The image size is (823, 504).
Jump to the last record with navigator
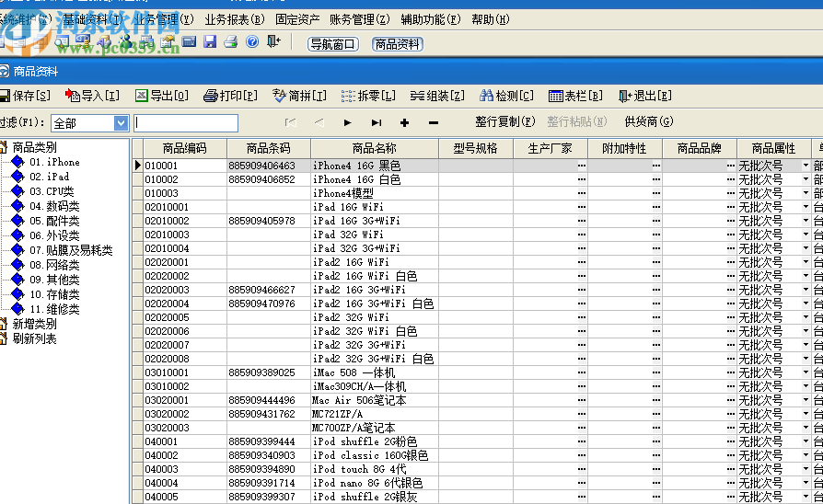pyautogui.click(x=377, y=122)
